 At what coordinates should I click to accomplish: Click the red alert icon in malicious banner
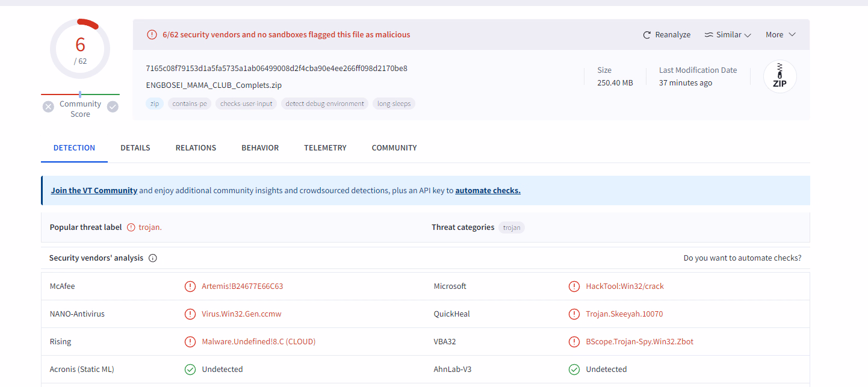point(152,35)
